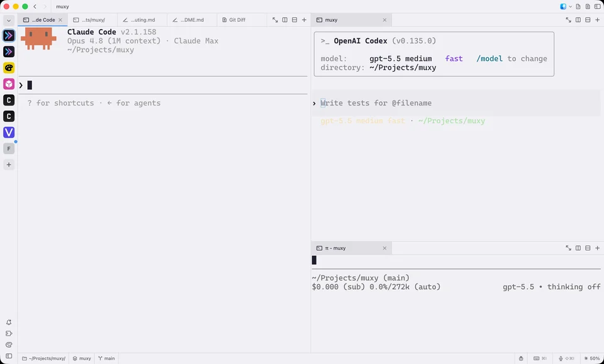Close the muxy tab in the right pane

pos(384,20)
